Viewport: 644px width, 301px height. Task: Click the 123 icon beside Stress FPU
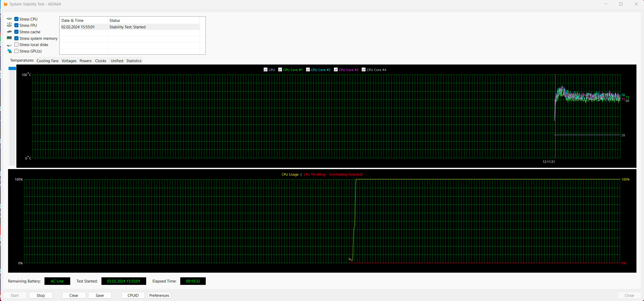(x=9, y=25)
